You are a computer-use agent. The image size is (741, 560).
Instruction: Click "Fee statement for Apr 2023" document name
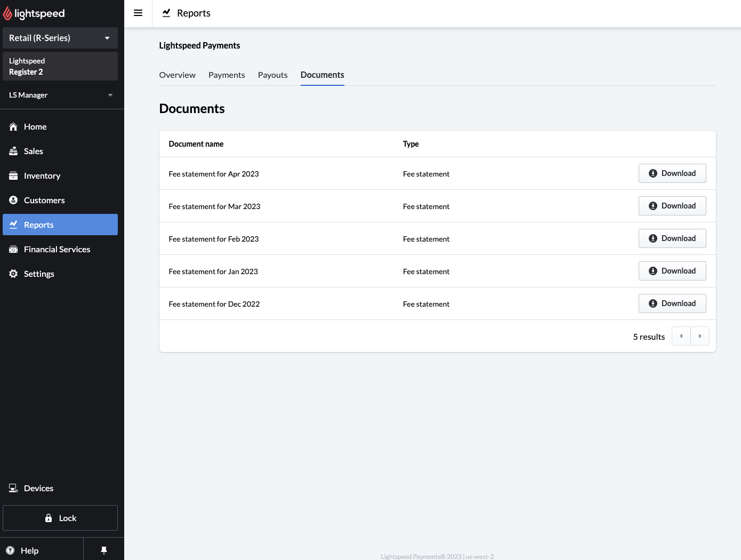click(x=214, y=174)
